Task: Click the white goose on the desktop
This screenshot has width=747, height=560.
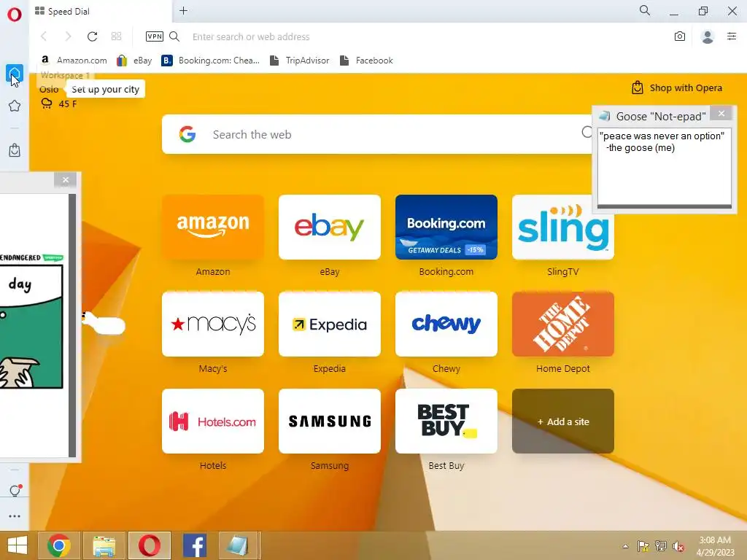Action: [x=104, y=324]
